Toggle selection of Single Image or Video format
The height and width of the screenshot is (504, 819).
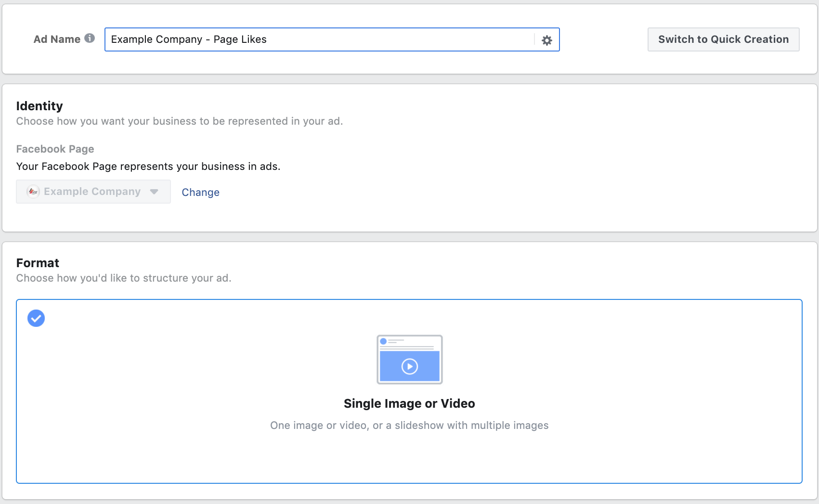410,390
